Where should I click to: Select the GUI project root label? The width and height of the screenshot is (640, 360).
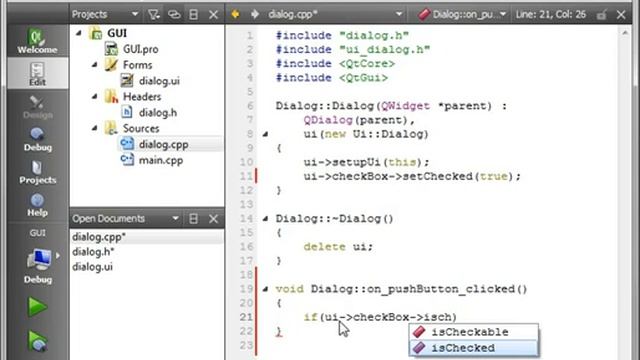click(x=117, y=33)
